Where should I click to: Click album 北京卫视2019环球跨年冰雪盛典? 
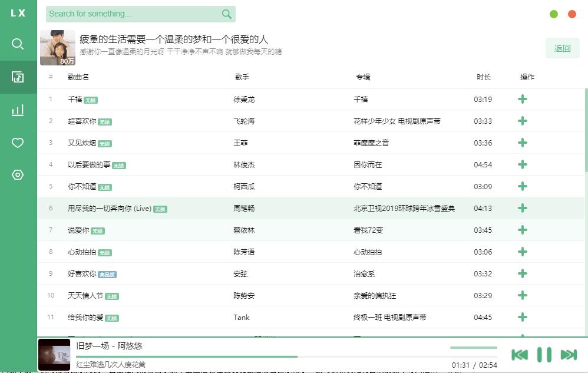click(x=404, y=208)
